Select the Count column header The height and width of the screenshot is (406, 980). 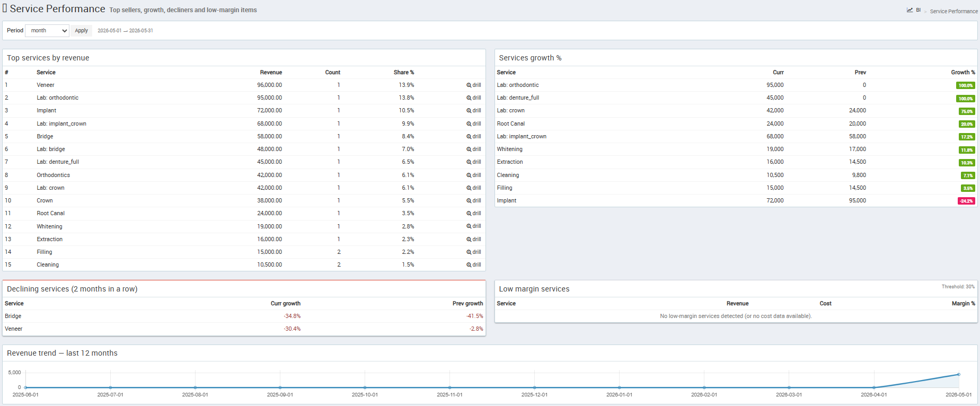(x=333, y=72)
